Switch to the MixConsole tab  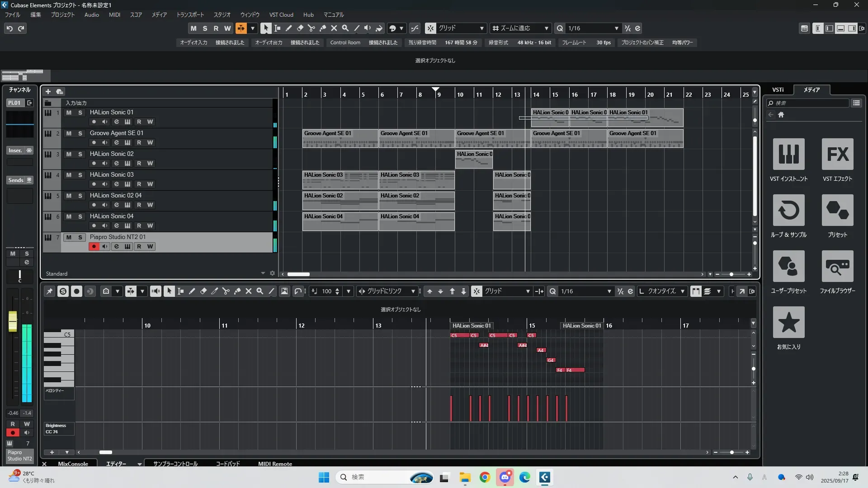point(73,464)
